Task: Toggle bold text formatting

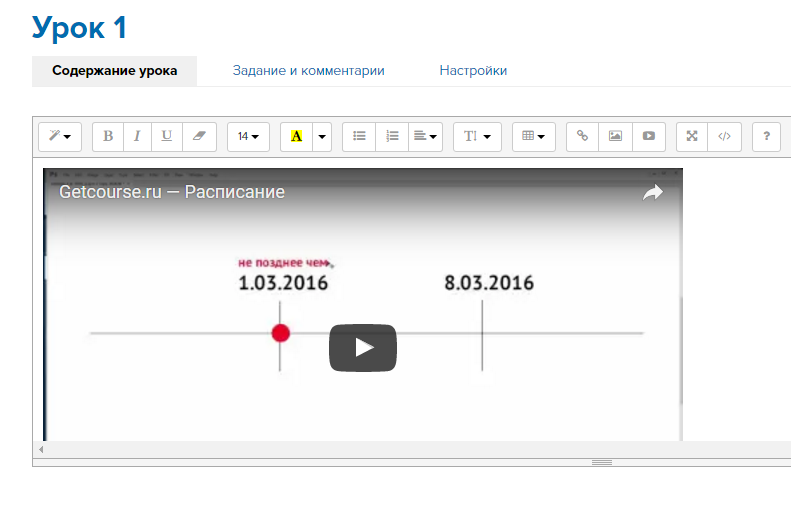Action: point(108,136)
